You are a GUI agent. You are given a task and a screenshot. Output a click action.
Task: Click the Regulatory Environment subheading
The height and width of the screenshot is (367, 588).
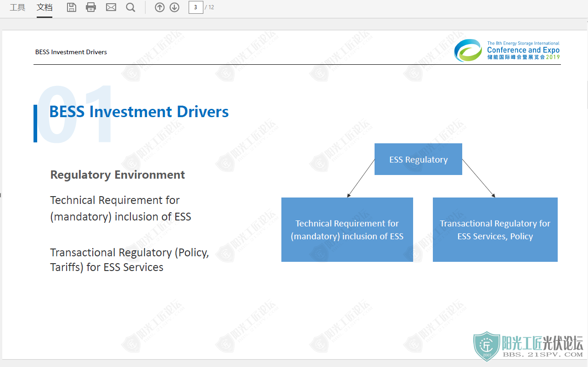pos(118,175)
